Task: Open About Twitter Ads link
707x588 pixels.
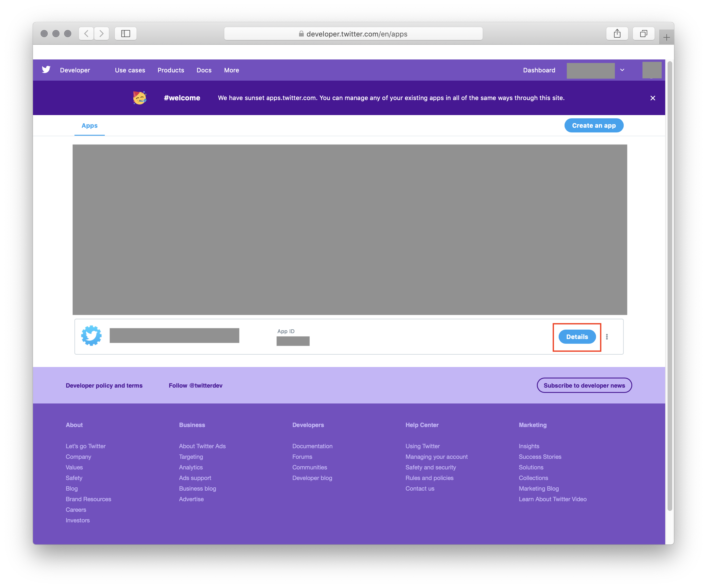Action: coord(202,446)
